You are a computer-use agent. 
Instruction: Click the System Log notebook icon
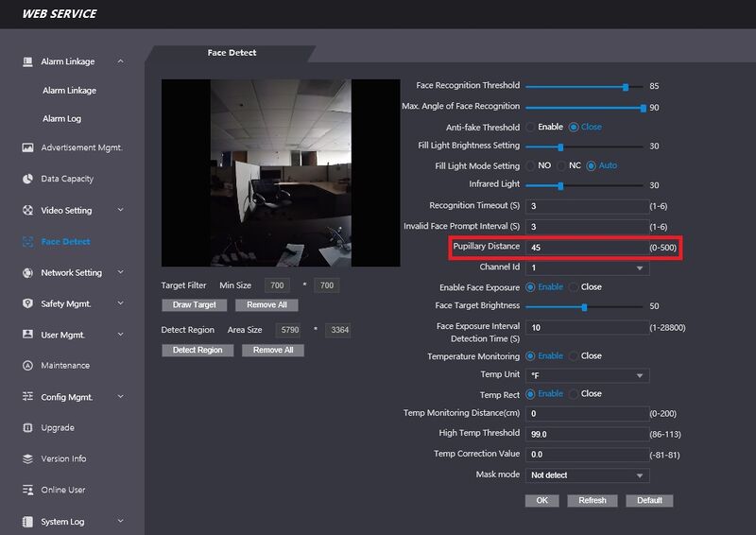click(x=28, y=522)
